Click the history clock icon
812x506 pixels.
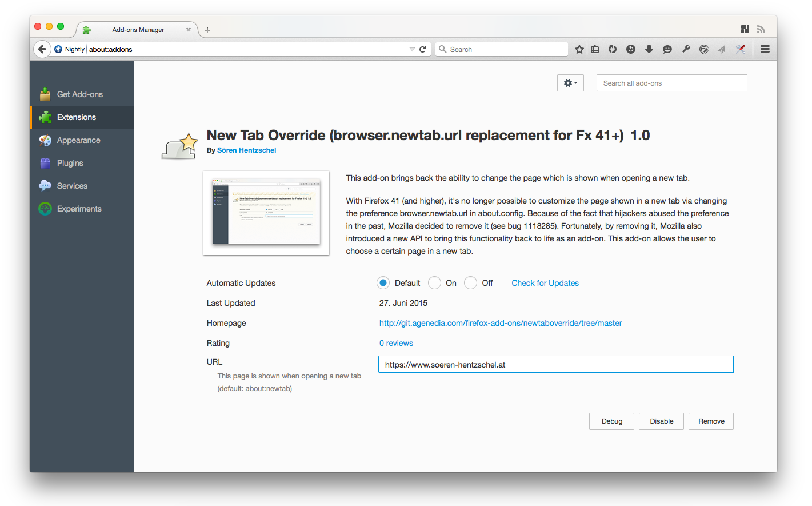click(630, 49)
